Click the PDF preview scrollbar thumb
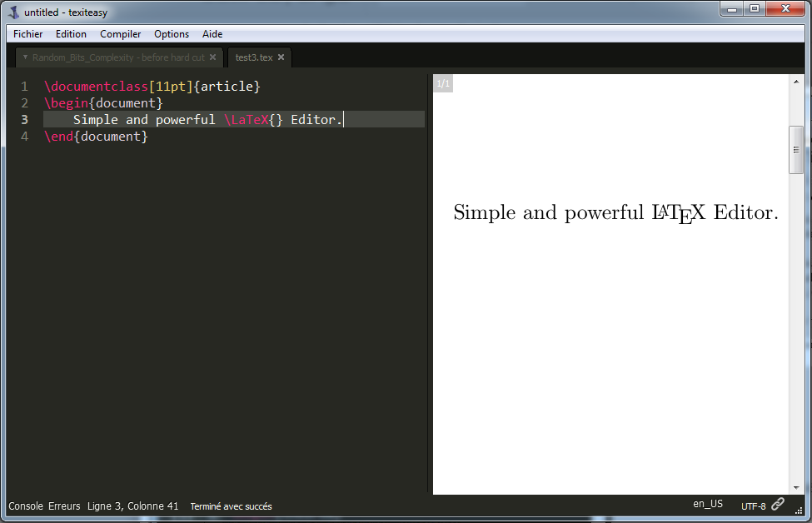Screen dimensions: 812x523 click(796, 150)
